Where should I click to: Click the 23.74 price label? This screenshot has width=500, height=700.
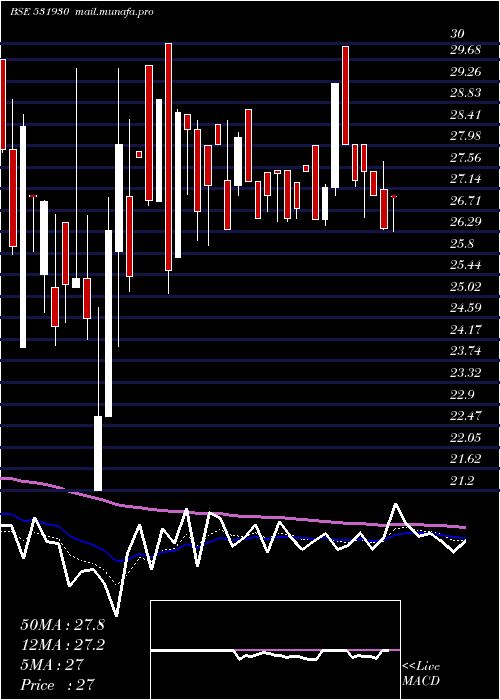(465, 351)
